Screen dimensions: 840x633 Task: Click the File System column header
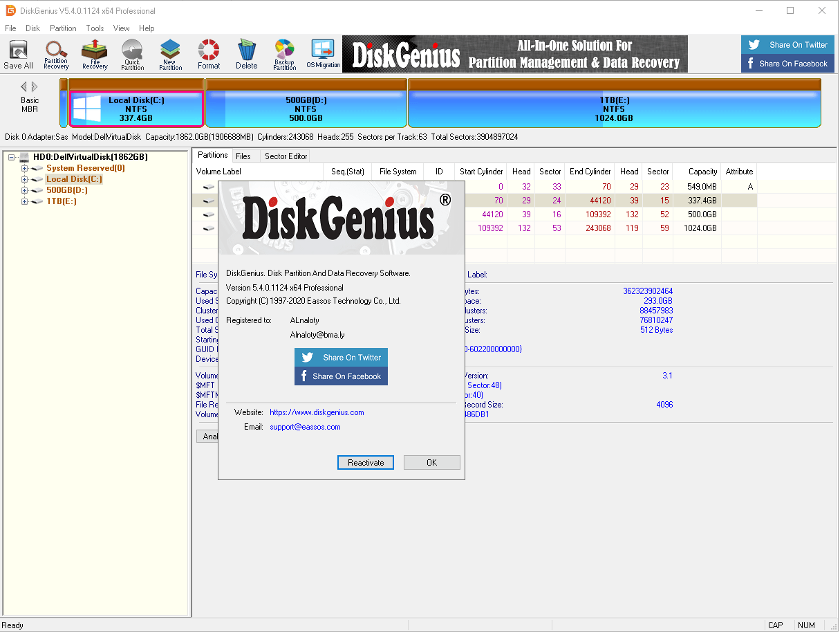[398, 172]
